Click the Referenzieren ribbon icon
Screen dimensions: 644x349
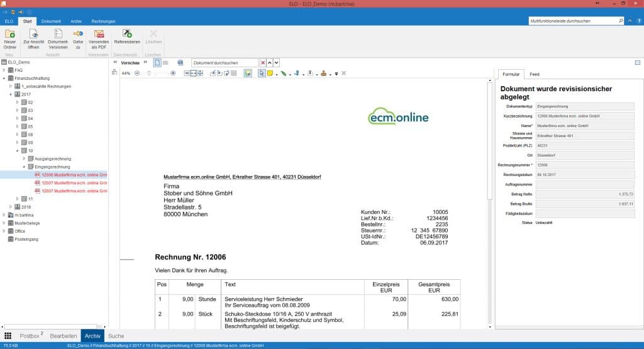click(x=127, y=34)
